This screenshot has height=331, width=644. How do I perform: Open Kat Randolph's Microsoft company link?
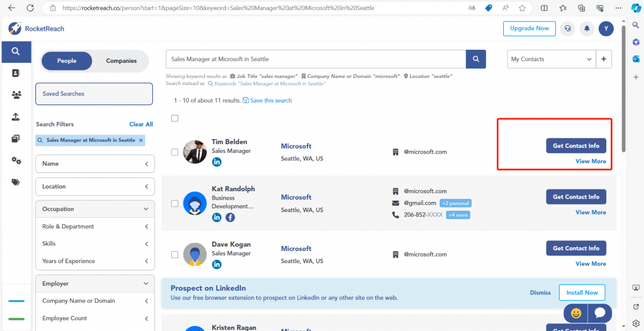tap(296, 198)
